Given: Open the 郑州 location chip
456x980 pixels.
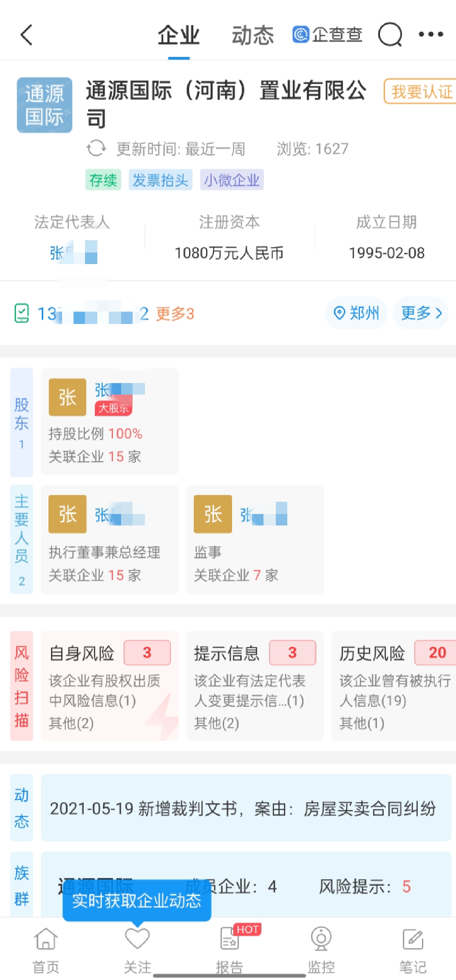Looking at the screenshot, I should tap(356, 313).
